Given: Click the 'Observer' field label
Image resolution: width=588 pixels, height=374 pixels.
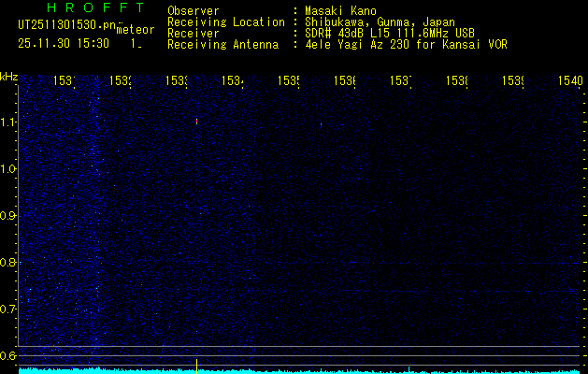Looking at the screenshot, I should click(194, 11).
